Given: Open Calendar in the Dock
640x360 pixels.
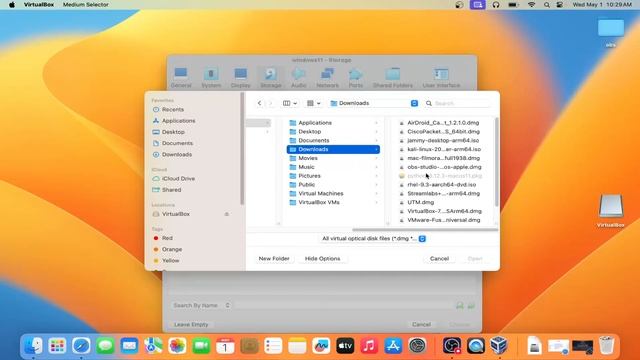Looking at the screenshot, I should pyautogui.click(x=225, y=346).
